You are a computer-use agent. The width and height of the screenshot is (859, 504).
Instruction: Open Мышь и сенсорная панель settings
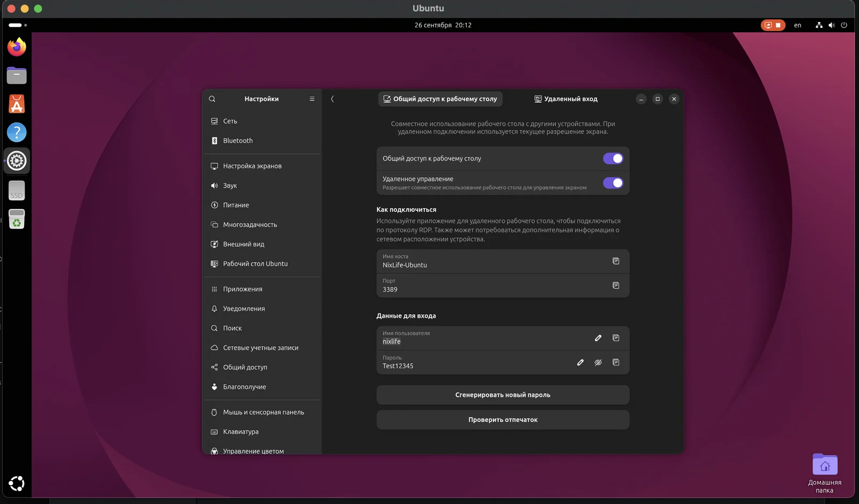click(x=262, y=412)
